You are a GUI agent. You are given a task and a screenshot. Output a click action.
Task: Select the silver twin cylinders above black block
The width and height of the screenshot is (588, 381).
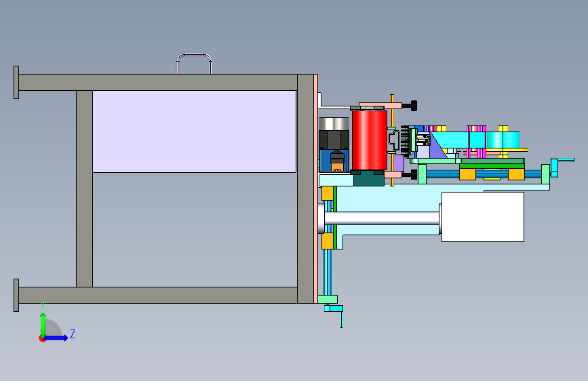pos(334,124)
